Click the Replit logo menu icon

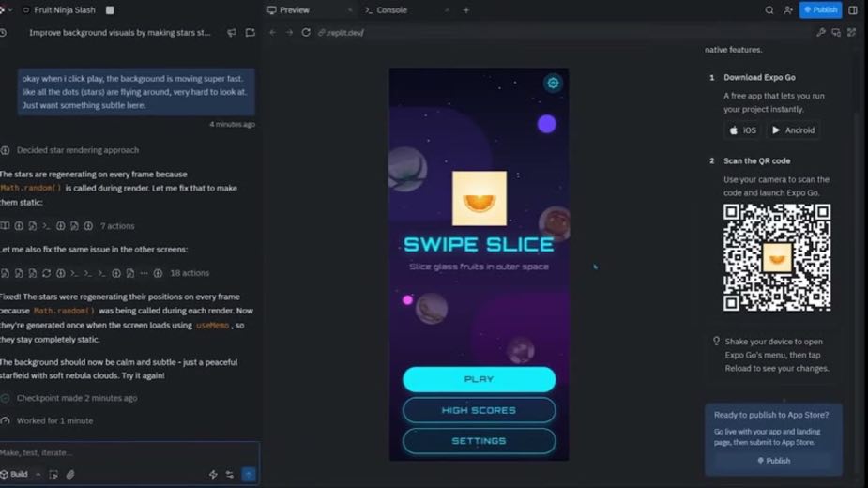coord(3,10)
